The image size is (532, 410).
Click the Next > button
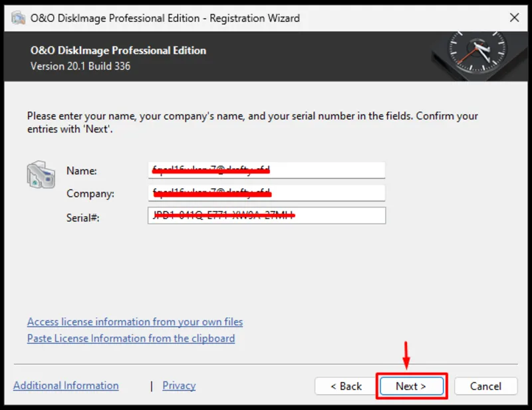tap(412, 386)
